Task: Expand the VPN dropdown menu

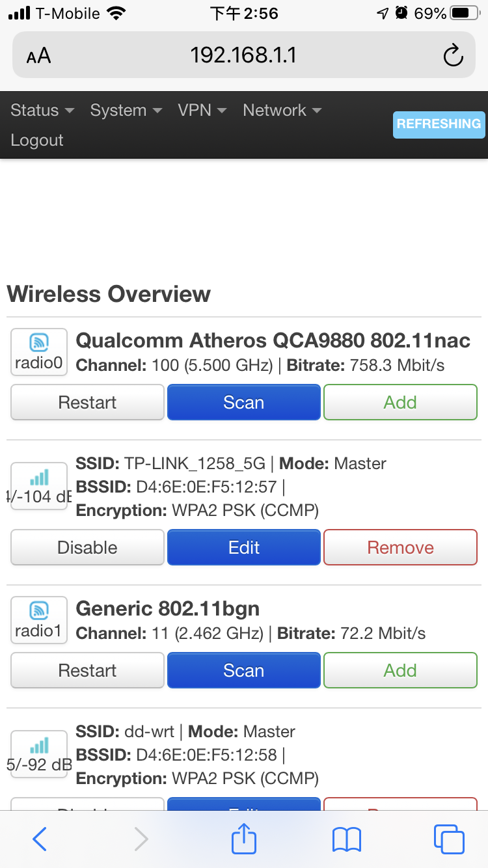Action: coord(202,110)
